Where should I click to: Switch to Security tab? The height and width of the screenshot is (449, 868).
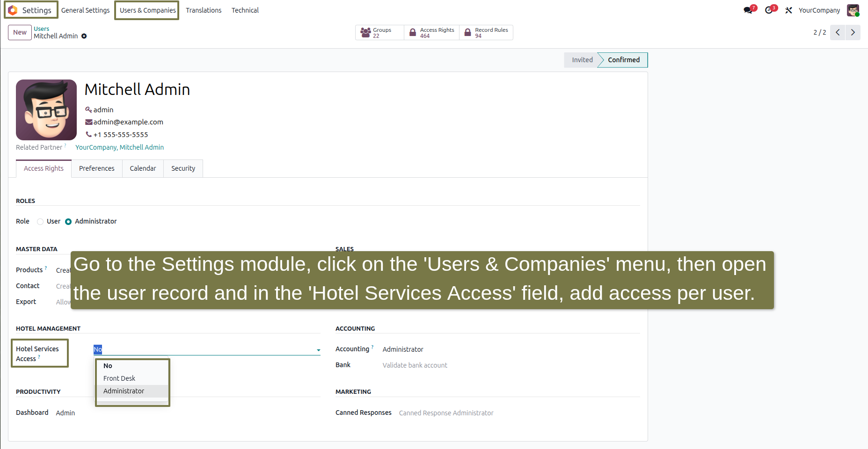[183, 168]
